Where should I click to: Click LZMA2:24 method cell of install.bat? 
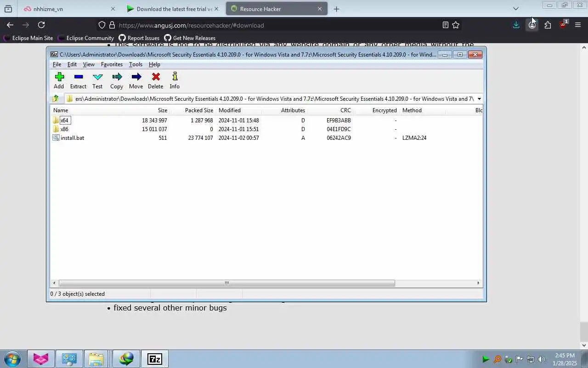414,138
